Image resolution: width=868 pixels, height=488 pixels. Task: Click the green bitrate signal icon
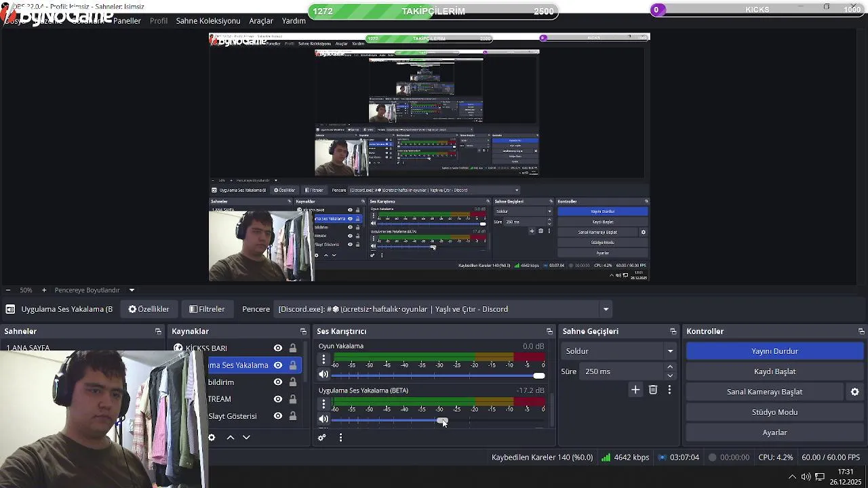click(x=606, y=457)
